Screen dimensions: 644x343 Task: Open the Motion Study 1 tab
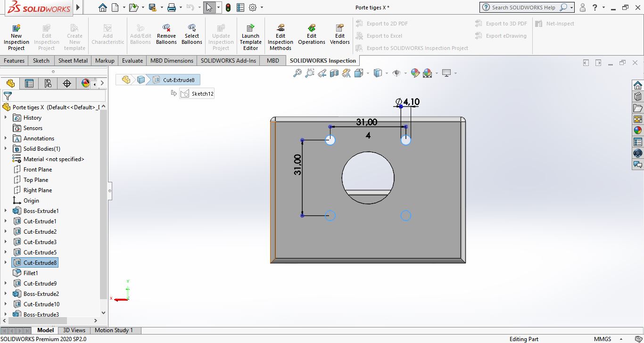point(114,330)
